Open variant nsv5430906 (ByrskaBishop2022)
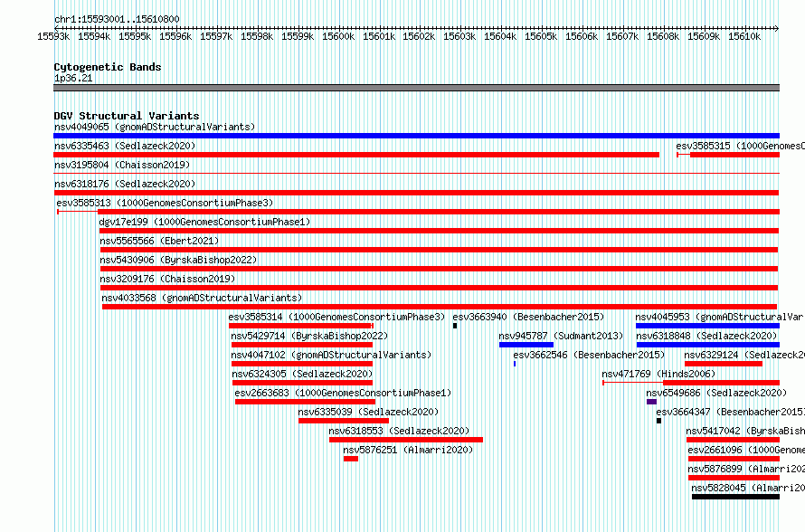805x532 pixels. pos(178,260)
